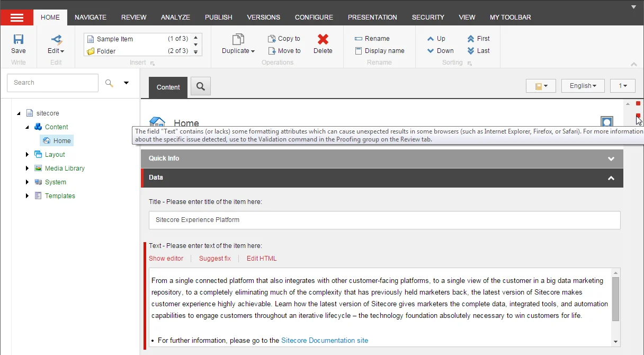
Task: Click the Move to command
Action: click(x=284, y=51)
